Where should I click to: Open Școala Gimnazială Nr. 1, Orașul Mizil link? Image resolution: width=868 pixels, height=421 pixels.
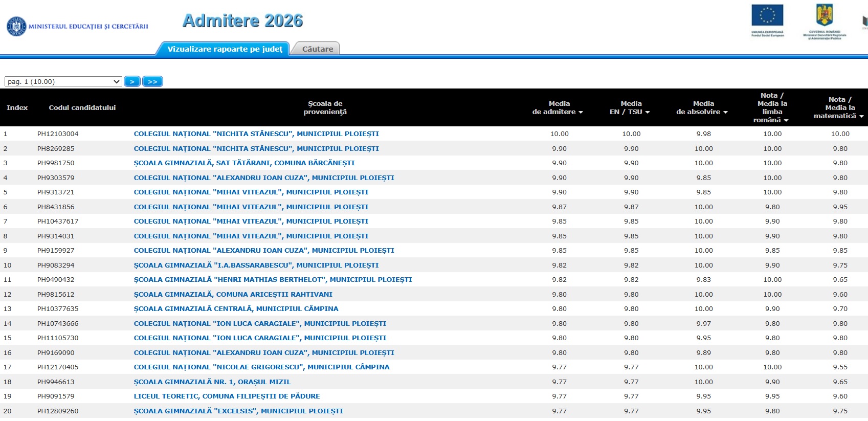click(x=212, y=382)
